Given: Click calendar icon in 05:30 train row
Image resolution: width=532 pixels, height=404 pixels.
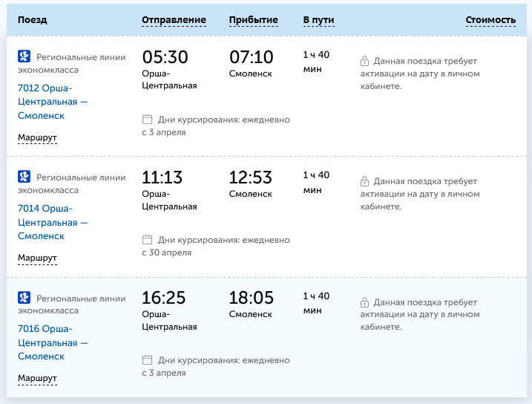Looking at the screenshot, I should [147, 119].
